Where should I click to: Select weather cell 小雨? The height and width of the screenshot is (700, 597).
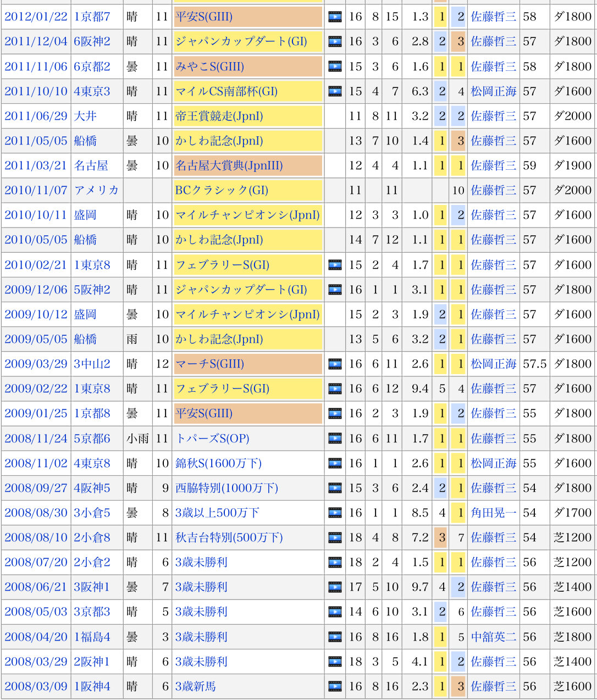[137, 438]
